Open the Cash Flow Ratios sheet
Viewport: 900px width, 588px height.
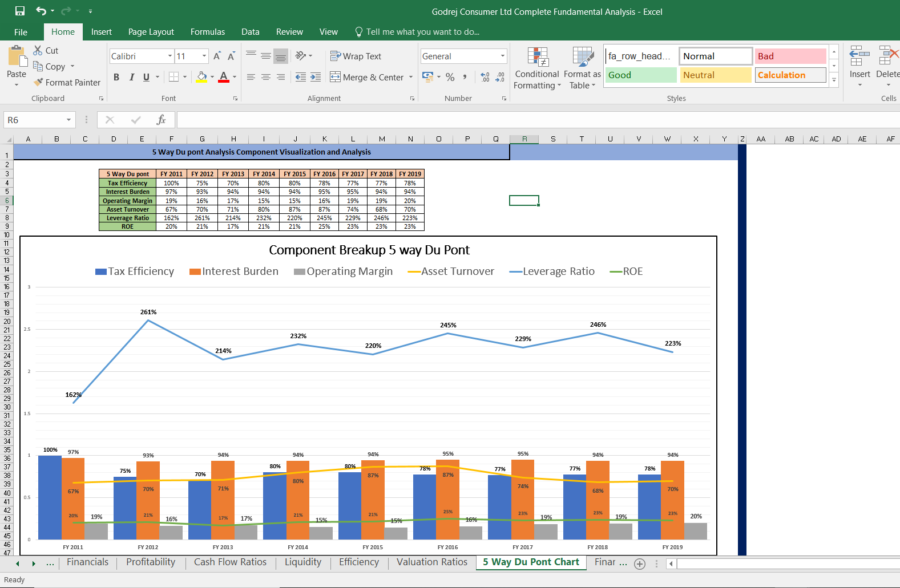[230, 562]
